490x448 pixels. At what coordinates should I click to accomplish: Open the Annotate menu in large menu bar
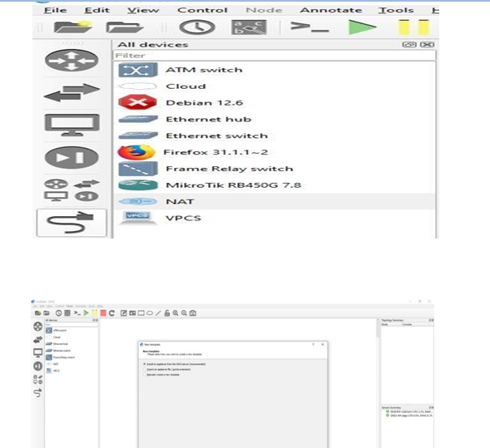(331, 10)
